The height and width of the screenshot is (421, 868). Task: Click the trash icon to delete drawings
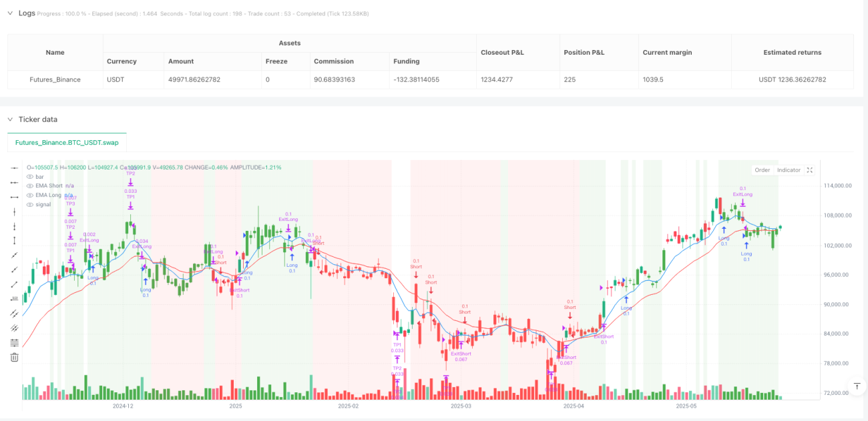click(14, 357)
